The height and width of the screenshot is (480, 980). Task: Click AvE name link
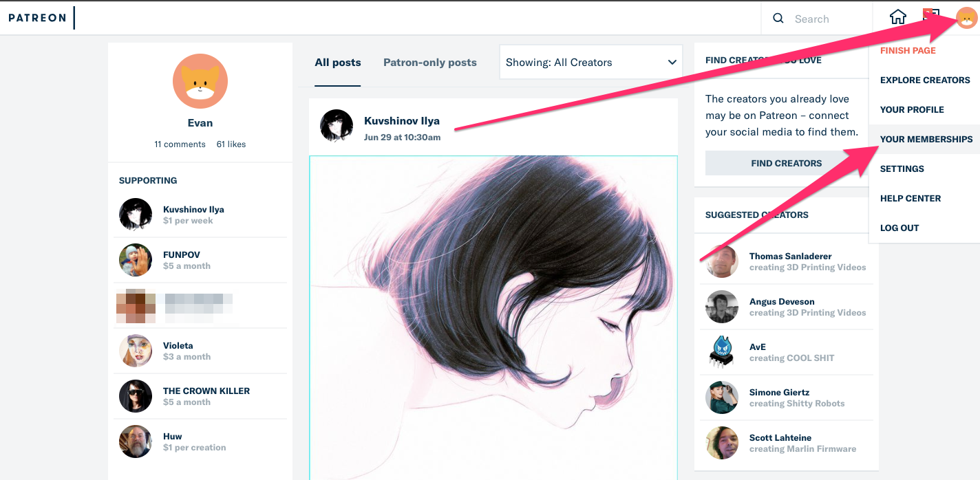point(758,347)
